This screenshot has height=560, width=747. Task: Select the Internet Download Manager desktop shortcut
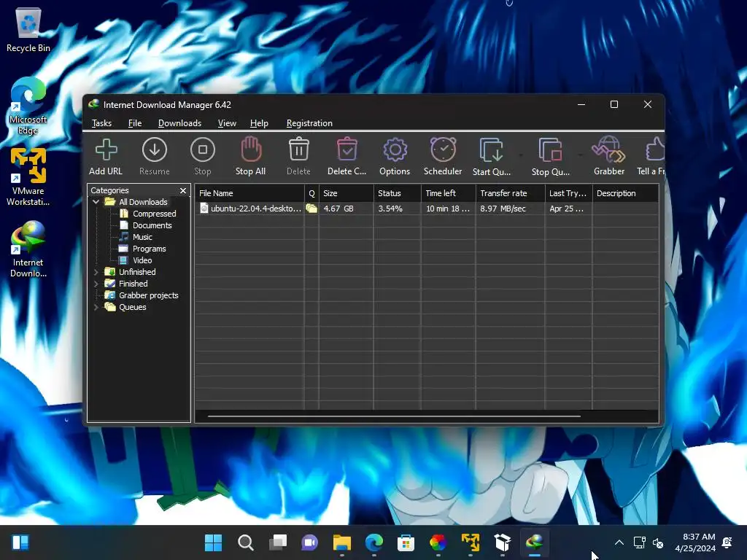tap(28, 249)
